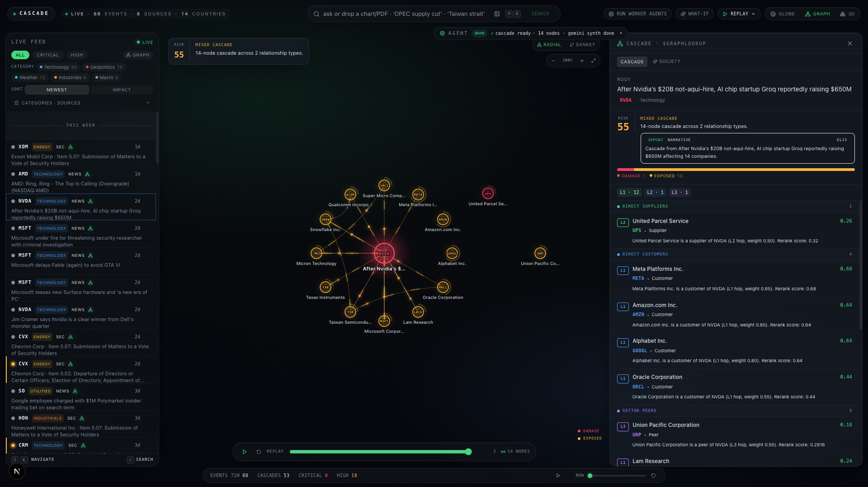Select the ORCL node in the graph
This screenshot has width=868, height=487.
[x=443, y=287]
